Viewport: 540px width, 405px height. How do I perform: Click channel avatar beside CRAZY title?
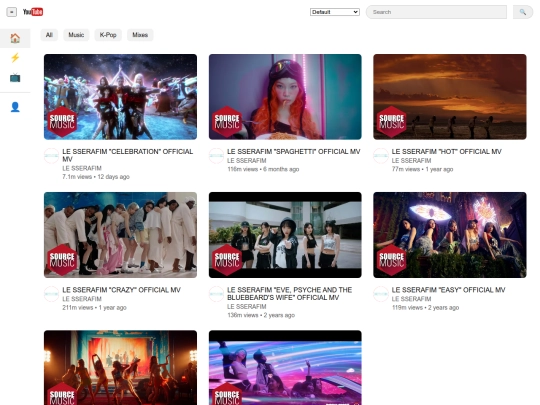click(x=52, y=294)
